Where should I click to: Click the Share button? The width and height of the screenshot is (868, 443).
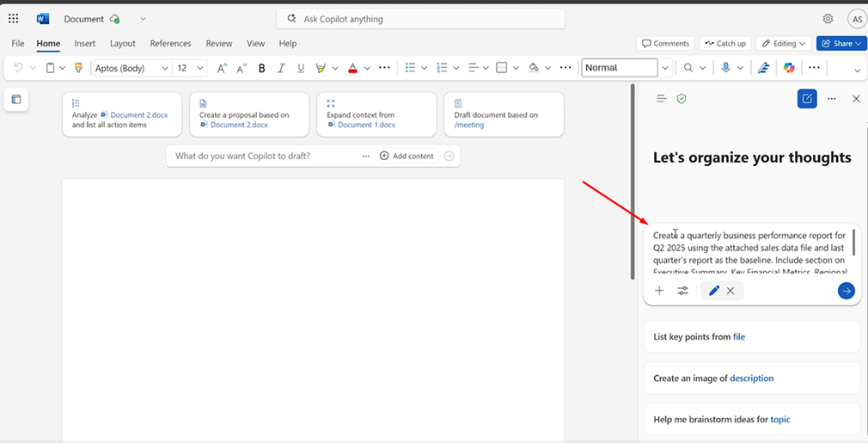pyautogui.click(x=836, y=43)
